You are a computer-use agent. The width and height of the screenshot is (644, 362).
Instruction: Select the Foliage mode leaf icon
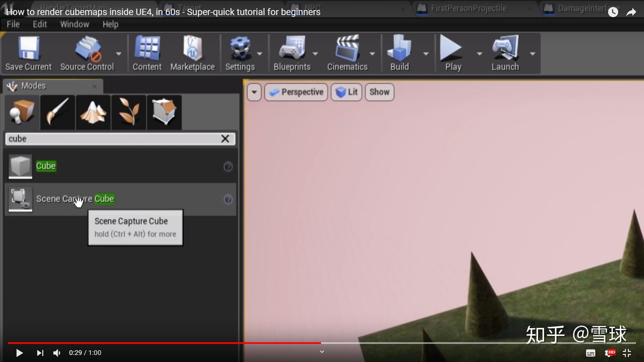click(x=129, y=112)
